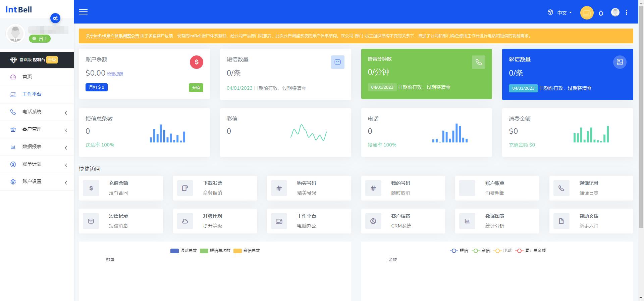Toggle the 累计总金额 line legend item

coord(531,251)
